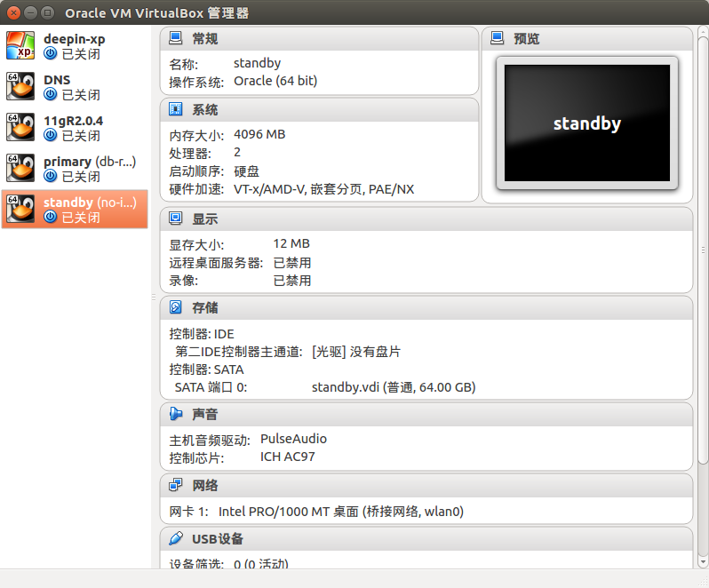Click 'ICH AC97' audio controller value
This screenshot has width=709, height=588.
288,457
